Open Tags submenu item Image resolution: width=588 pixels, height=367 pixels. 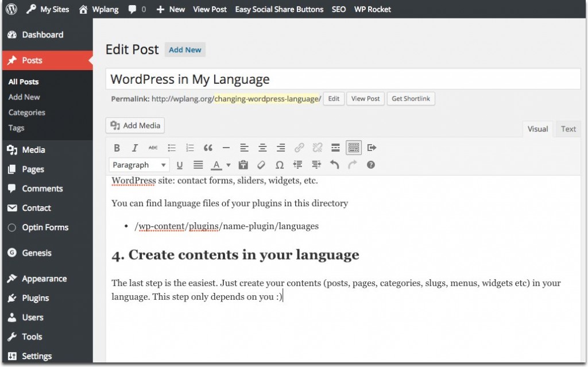pyautogui.click(x=16, y=128)
